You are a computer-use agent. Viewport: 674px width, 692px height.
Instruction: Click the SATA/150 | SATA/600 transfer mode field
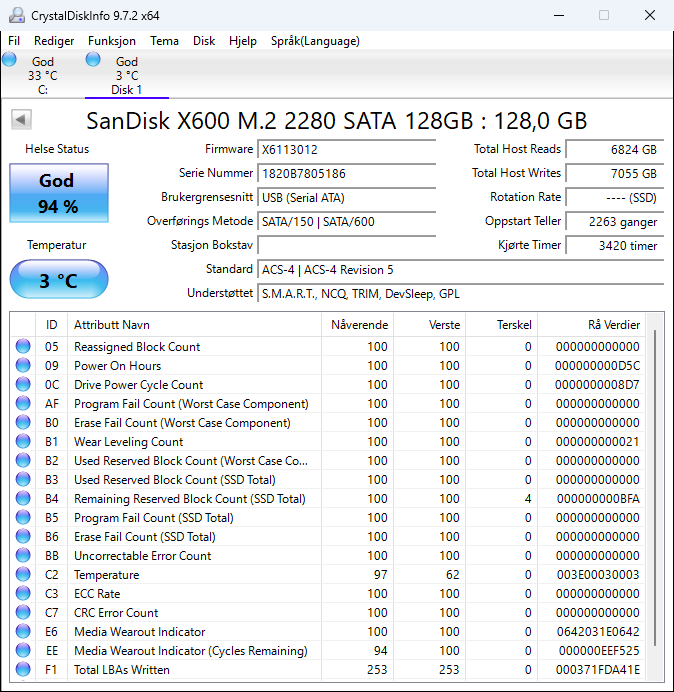click(x=346, y=222)
